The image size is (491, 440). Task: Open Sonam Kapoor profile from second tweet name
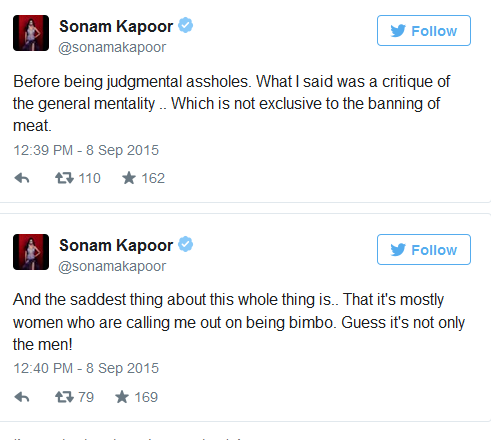(116, 245)
